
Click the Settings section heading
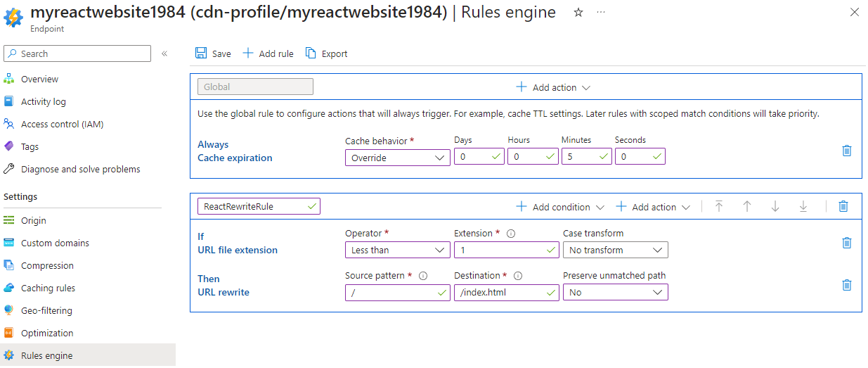point(21,196)
